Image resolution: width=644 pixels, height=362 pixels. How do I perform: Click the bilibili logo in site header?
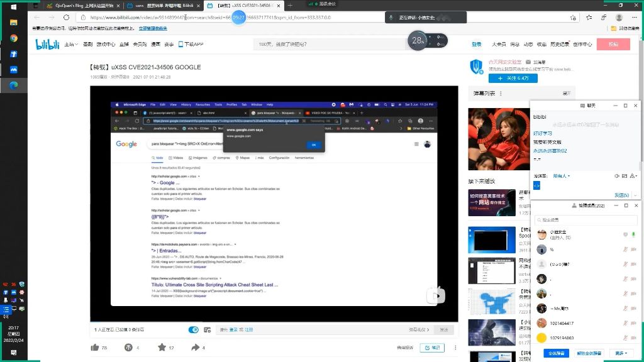(x=47, y=45)
